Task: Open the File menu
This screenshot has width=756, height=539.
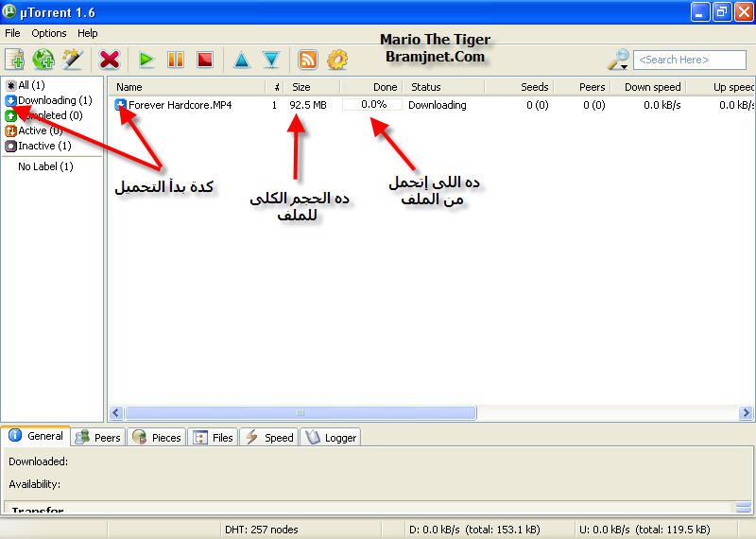Action: 12,33
